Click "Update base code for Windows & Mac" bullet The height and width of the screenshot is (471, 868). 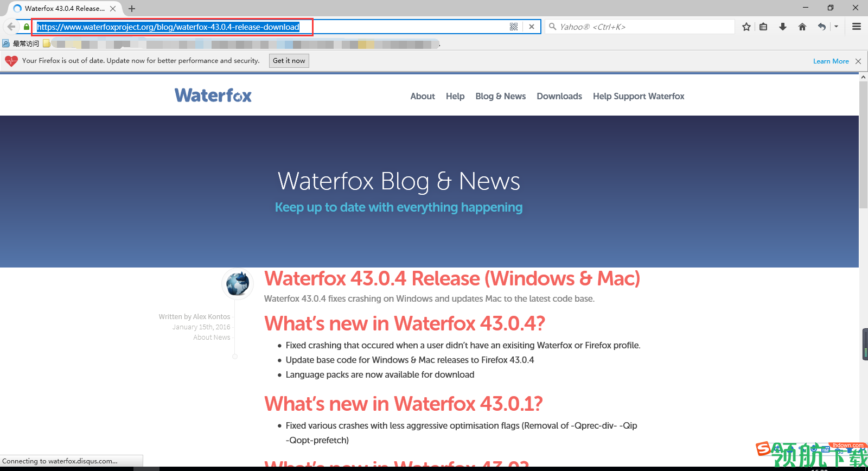410,360
